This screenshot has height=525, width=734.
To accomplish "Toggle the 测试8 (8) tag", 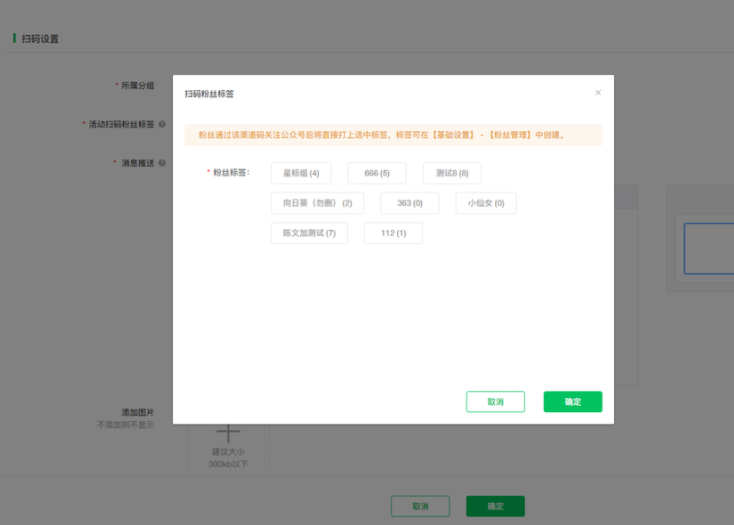I will tap(452, 173).
